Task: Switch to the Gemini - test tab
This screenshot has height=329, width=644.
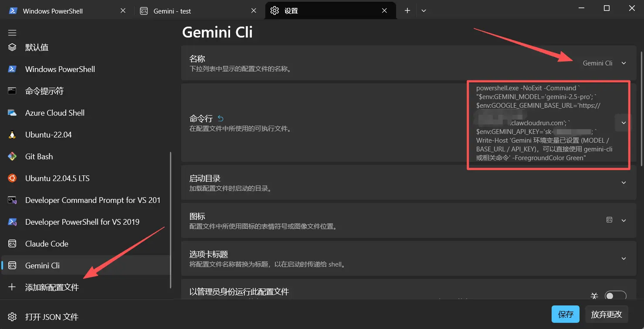Action: 172,11
